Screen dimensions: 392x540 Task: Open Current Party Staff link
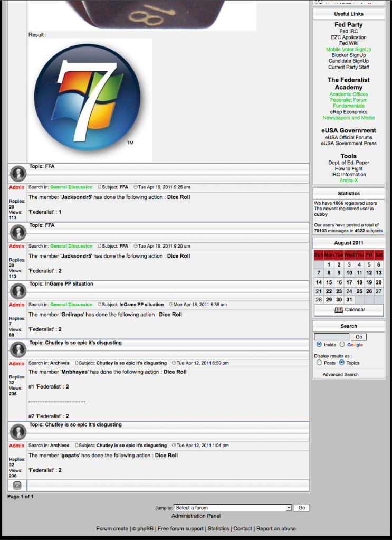349,67
